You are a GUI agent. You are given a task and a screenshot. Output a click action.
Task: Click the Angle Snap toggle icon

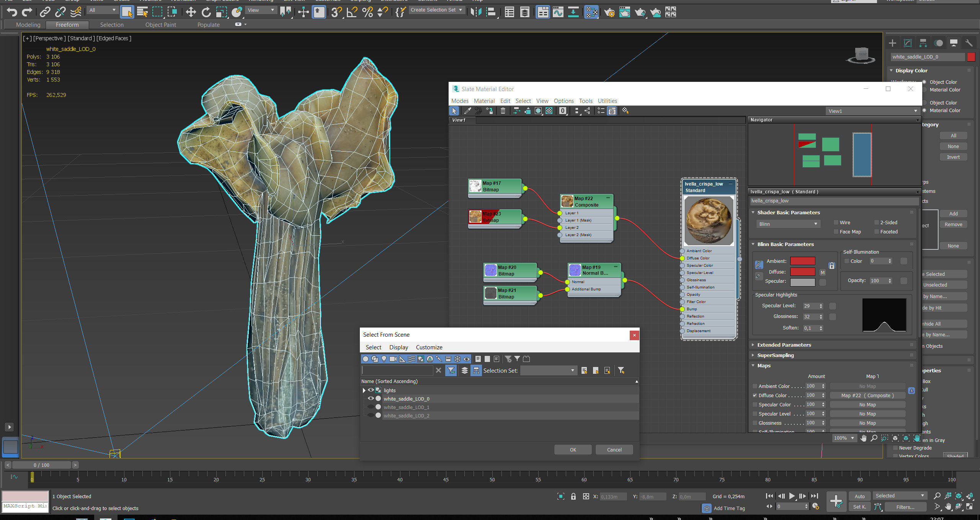351,12
